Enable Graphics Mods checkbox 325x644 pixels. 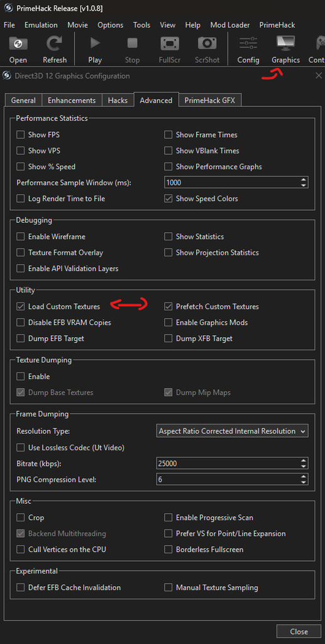click(168, 323)
